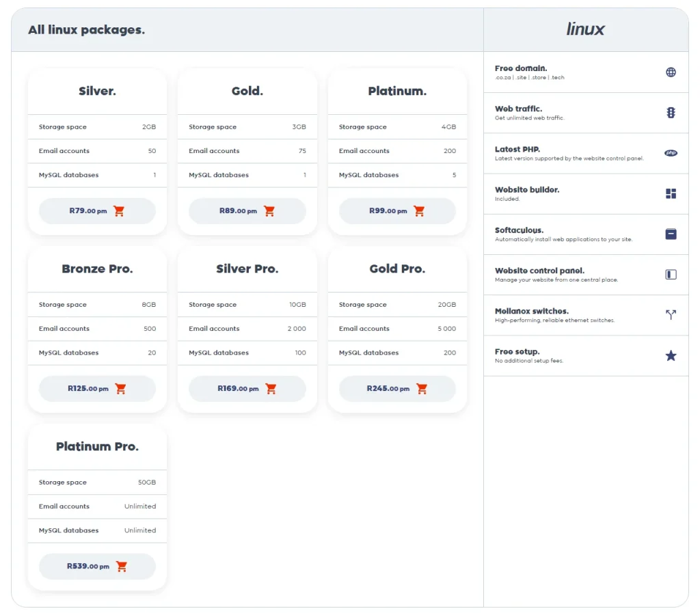Click the Free setup star icon

[x=671, y=355]
